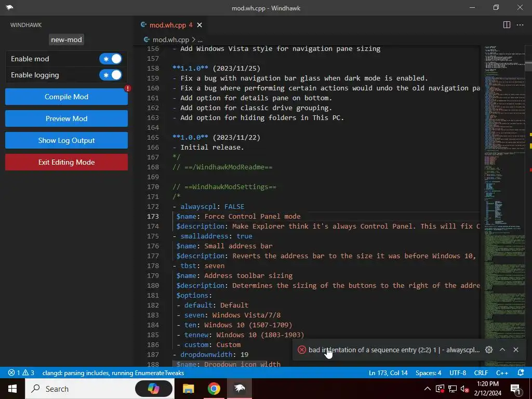
Task: Click the network tray icon
Action: point(453,389)
